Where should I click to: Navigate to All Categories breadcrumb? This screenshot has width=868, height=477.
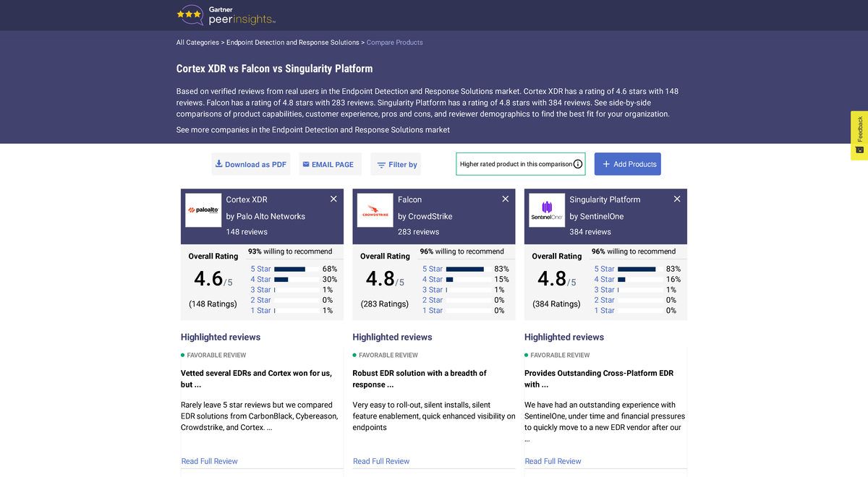pos(197,42)
